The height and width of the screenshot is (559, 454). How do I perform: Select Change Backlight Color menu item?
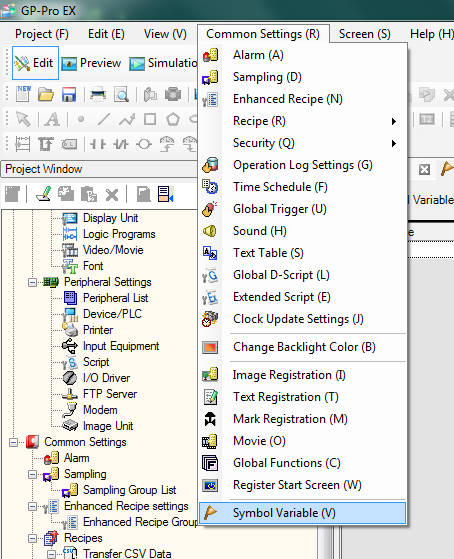(x=302, y=347)
